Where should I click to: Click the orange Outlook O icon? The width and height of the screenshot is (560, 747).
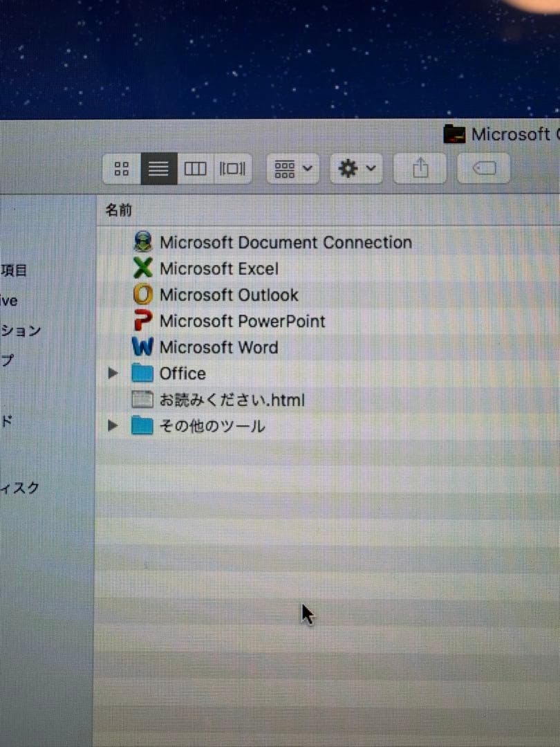click(x=142, y=295)
